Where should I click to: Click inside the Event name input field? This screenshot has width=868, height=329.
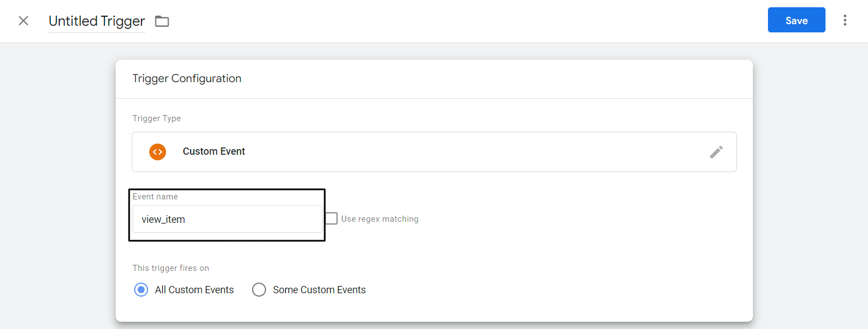pos(226,219)
